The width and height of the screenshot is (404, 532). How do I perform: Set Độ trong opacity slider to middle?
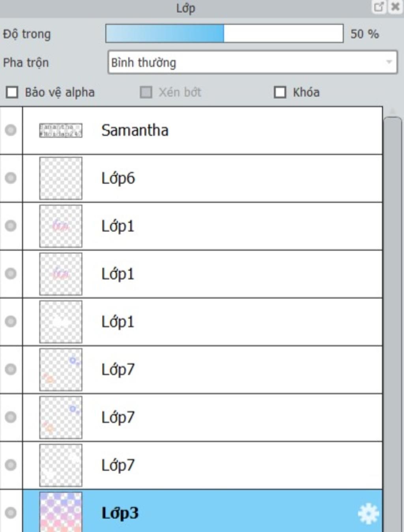[x=224, y=34]
